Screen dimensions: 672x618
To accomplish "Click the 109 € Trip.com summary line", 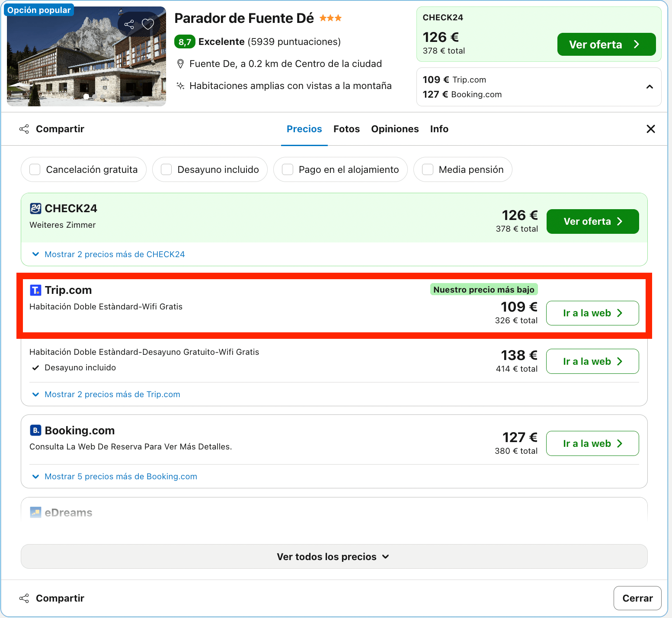I will point(454,80).
